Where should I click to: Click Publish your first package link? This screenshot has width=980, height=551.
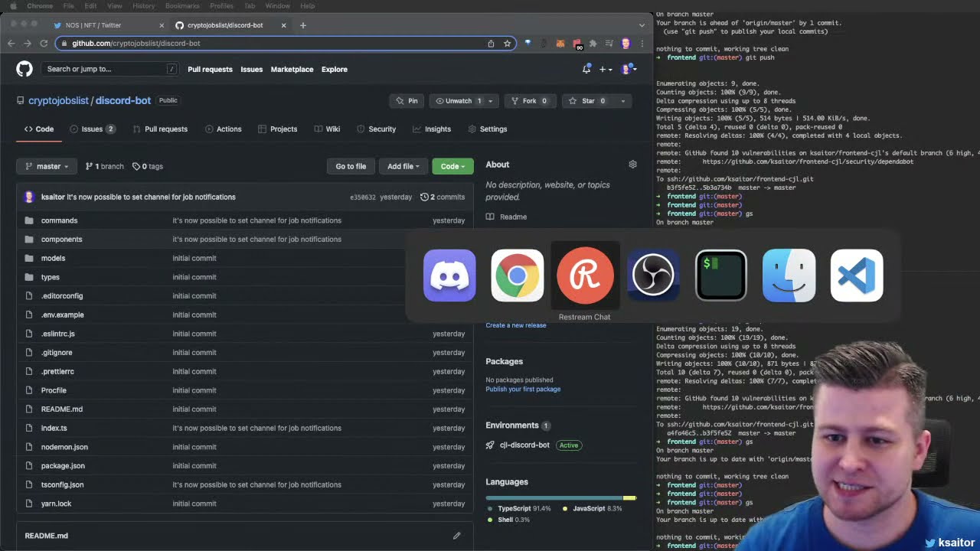523,390
